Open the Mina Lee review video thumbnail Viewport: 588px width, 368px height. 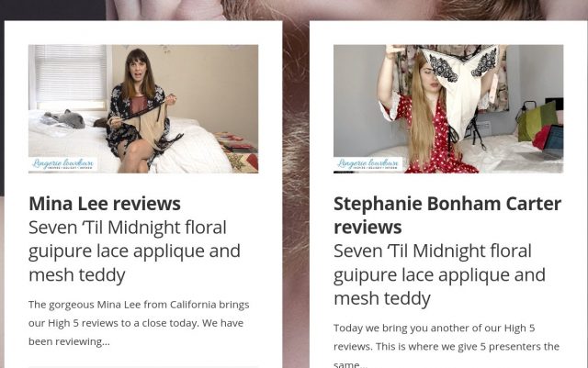tap(143, 108)
